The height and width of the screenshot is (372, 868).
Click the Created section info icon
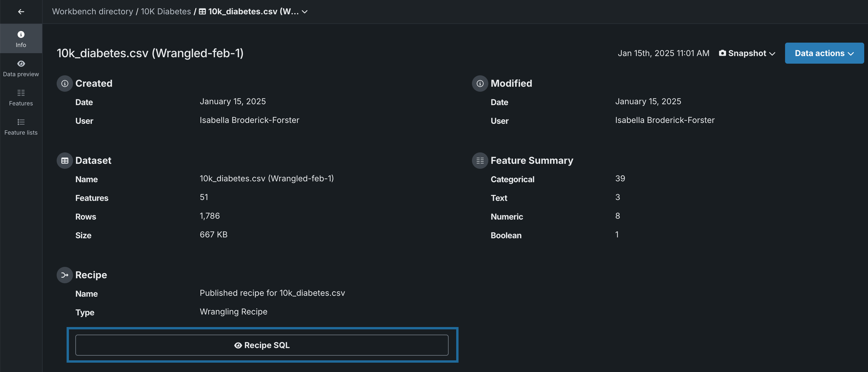(x=65, y=84)
